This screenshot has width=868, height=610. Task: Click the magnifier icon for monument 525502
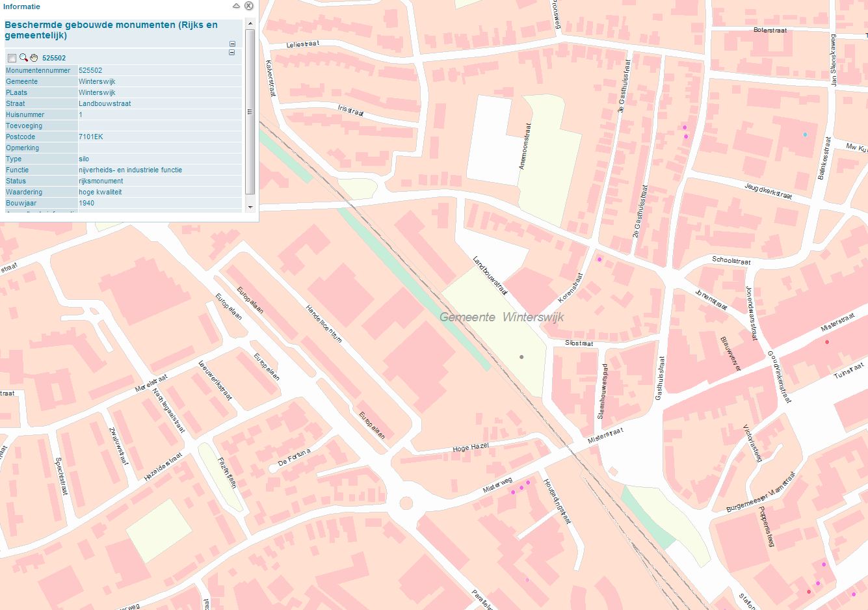pyautogui.click(x=23, y=58)
